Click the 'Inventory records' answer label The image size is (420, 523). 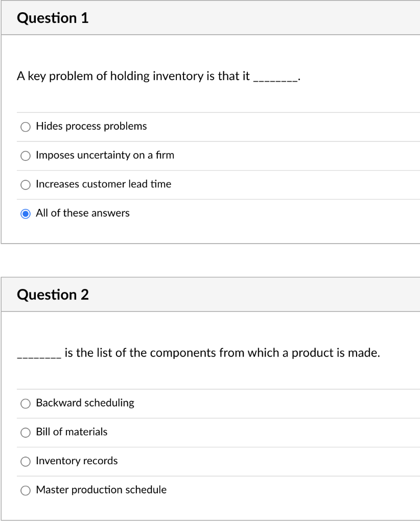pyautogui.click(x=77, y=461)
